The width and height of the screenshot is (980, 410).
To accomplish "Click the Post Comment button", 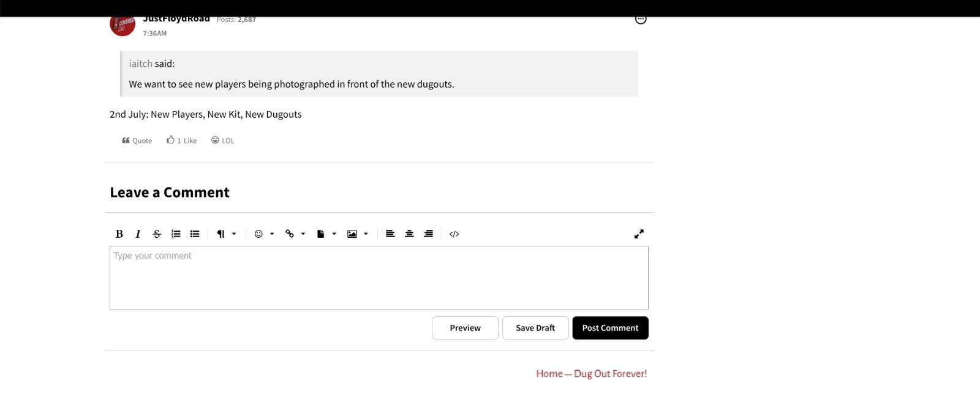I will pyautogui.click(x=610, y=328).
